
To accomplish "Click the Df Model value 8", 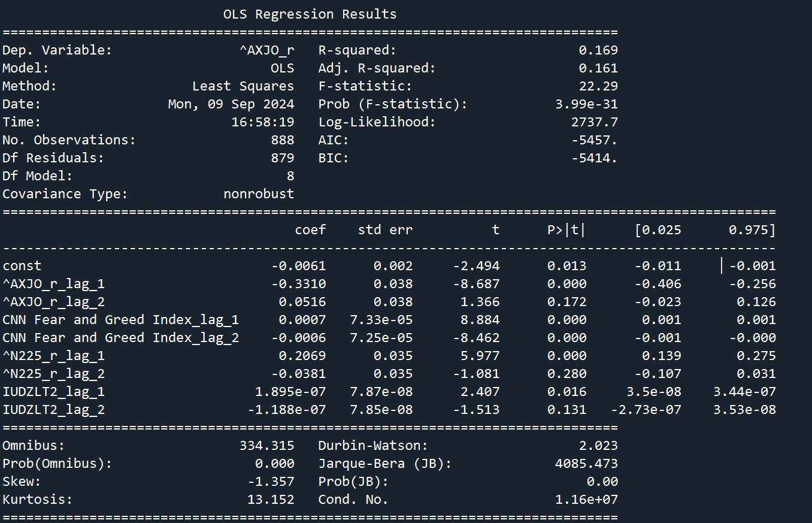I will (x=290, y=176).
